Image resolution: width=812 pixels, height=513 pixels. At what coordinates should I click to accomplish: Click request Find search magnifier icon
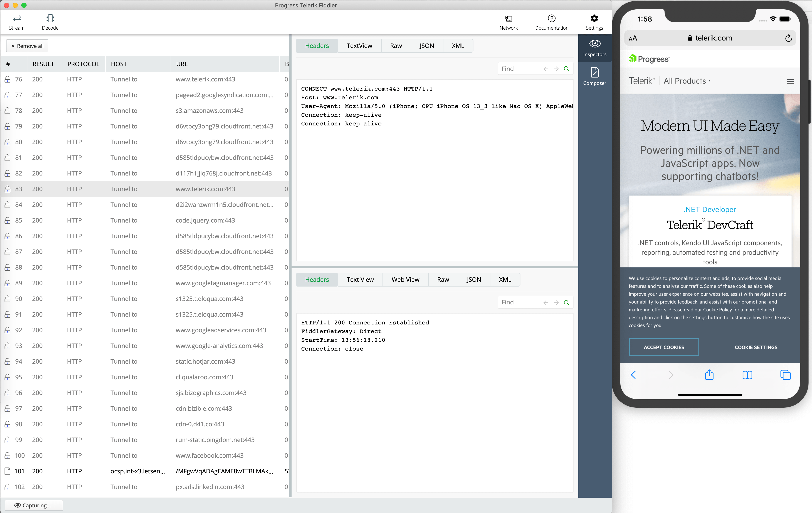tap(567, 69)
